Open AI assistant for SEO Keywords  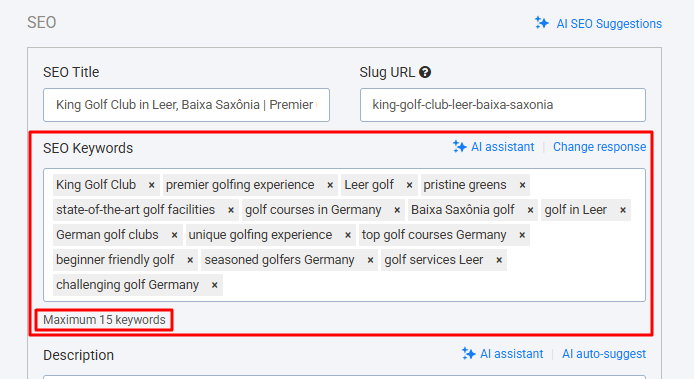494,147
